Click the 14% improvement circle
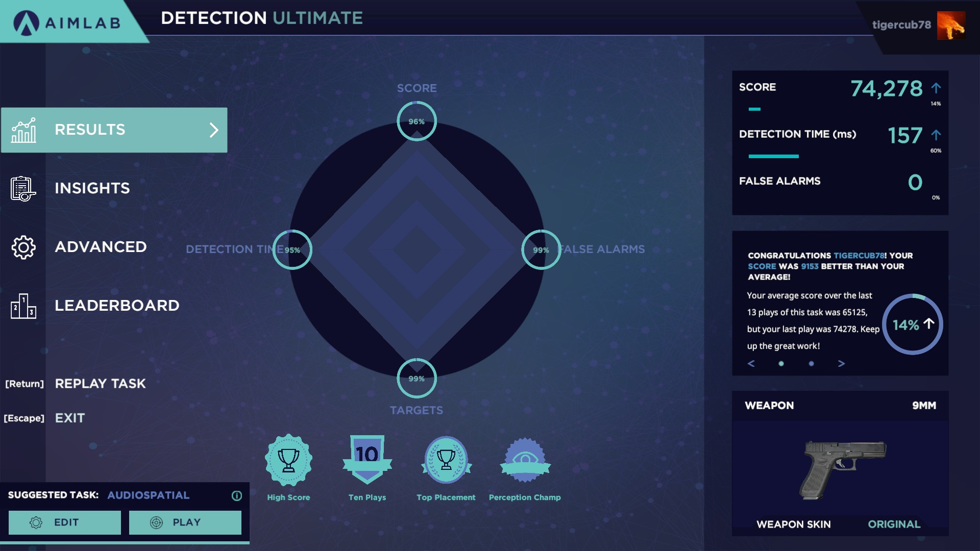980x551 pixels. coord(913,324)
